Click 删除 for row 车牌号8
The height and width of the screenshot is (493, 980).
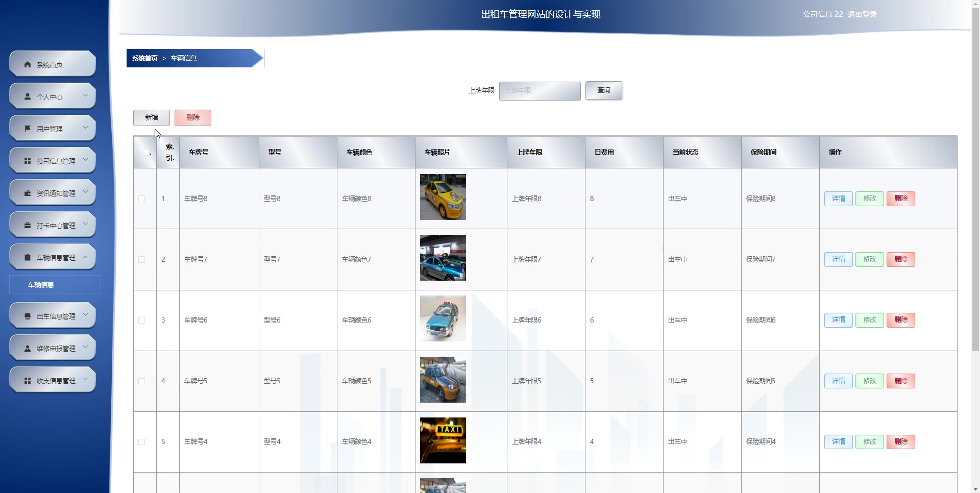[901, 199]
